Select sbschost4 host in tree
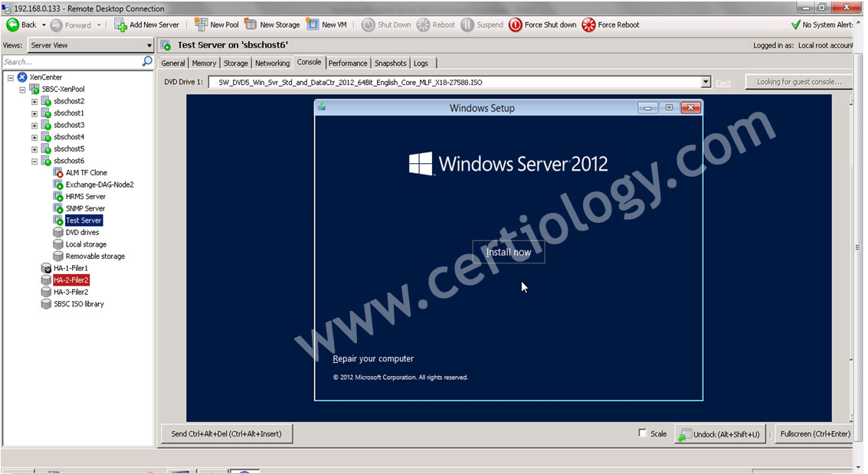 pyautogui.click(x=69, y=137)
